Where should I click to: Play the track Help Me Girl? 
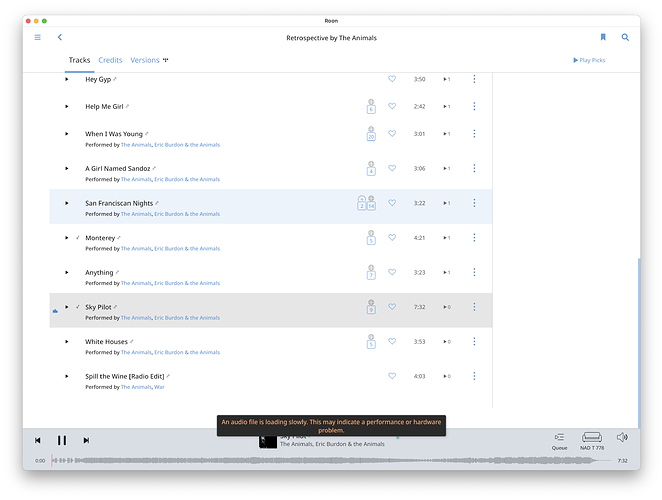click(67, 106)
